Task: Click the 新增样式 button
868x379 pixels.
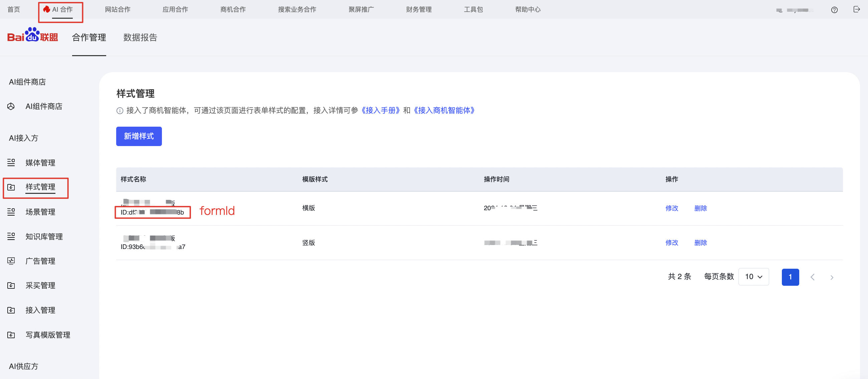Action: pos(139,136)
